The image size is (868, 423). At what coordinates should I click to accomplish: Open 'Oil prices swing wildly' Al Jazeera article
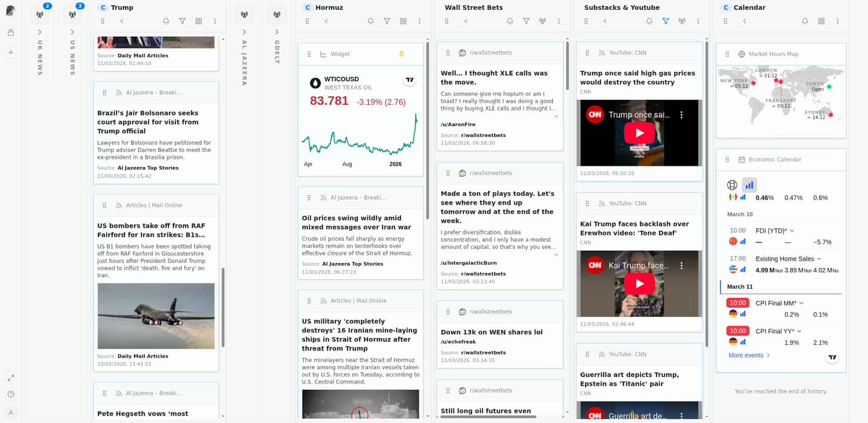(356, 223)
